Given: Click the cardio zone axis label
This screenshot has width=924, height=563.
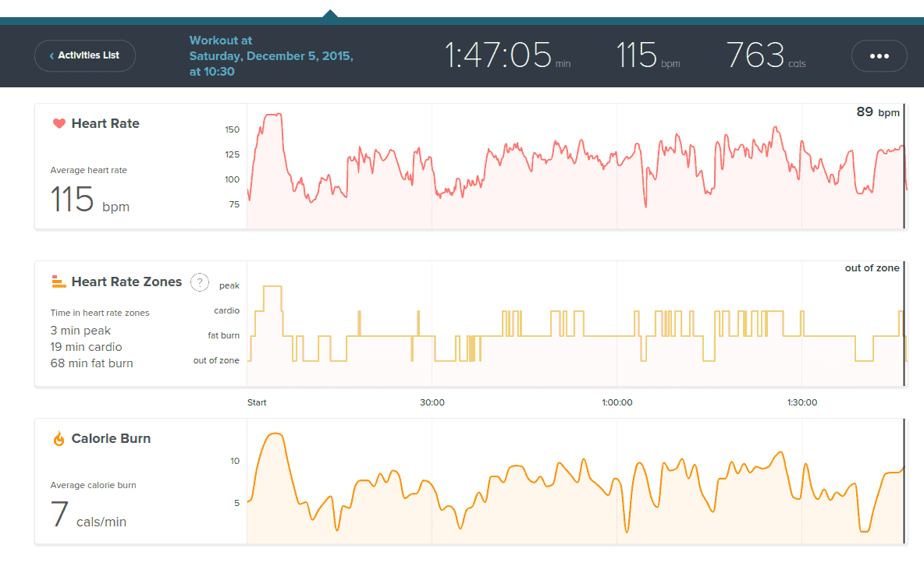Looking at the screenshot, I should [226, 310].
